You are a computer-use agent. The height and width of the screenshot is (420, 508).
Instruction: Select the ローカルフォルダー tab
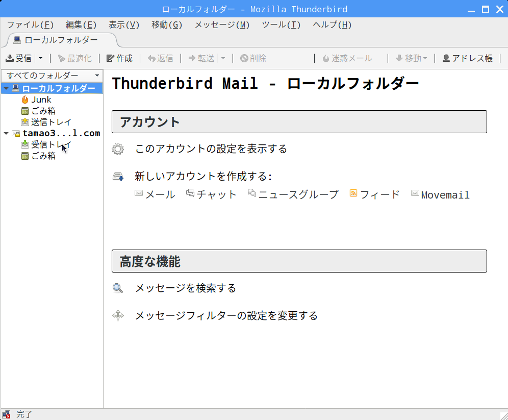pos(61,40)
